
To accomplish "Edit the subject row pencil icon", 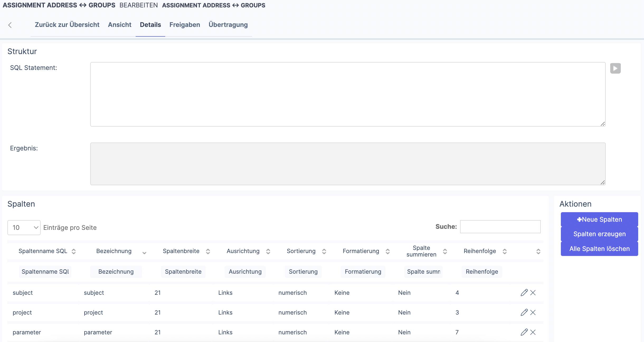I will [524, 293].
